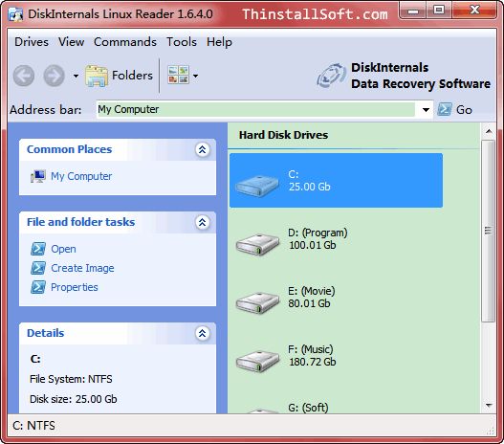Click the Properties task link
This screenshot has height=444, width=504.
(75, 287)
